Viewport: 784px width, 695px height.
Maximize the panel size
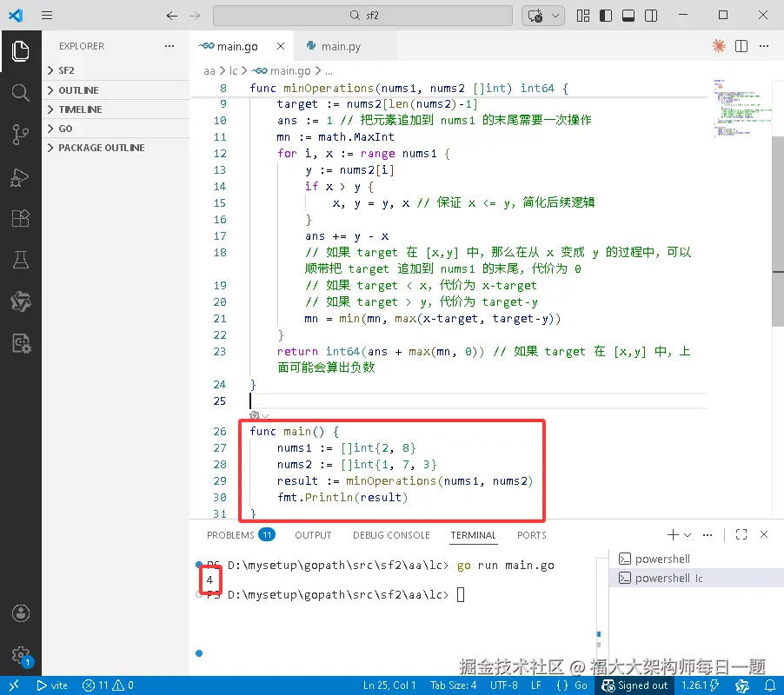741,535
